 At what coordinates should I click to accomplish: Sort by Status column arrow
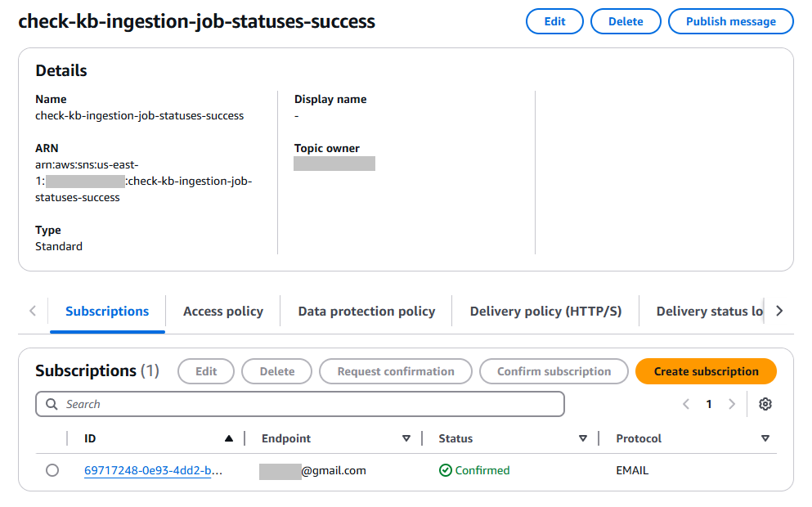[x=583, y=438]
